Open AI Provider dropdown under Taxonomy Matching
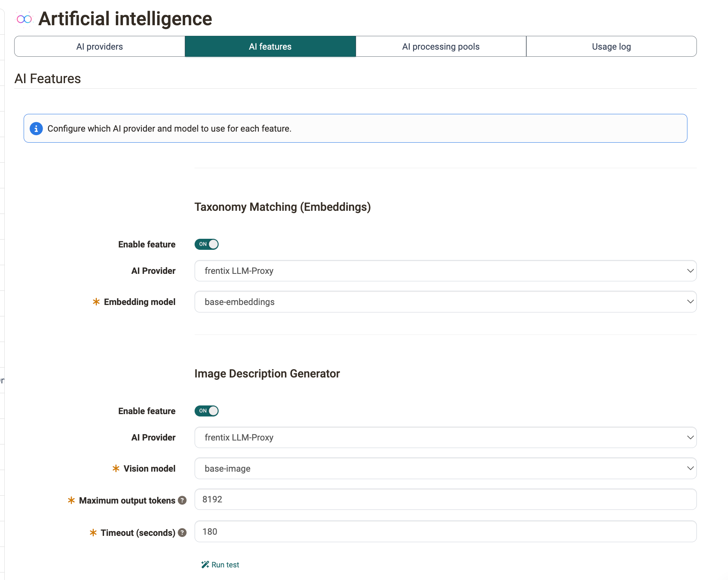The height and width of the screenshot is (580, 728). coord(446,271)
